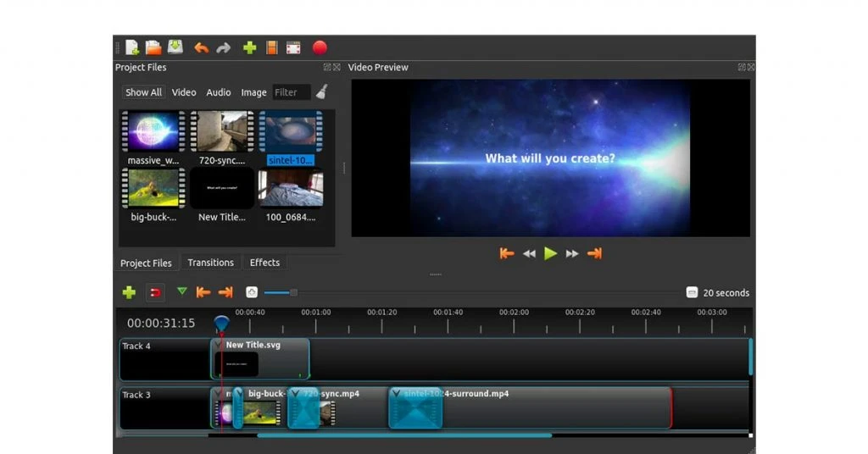Add a track with the green plus in the timeline toolbar
The image size is (868, 454).
[129, 292]
